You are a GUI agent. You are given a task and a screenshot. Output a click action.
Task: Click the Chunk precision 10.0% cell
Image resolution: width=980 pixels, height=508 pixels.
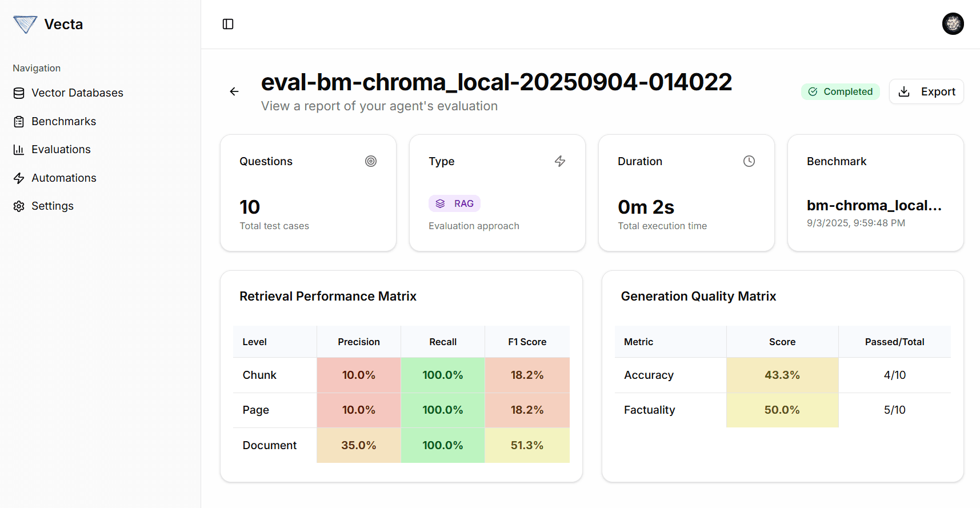359,375
